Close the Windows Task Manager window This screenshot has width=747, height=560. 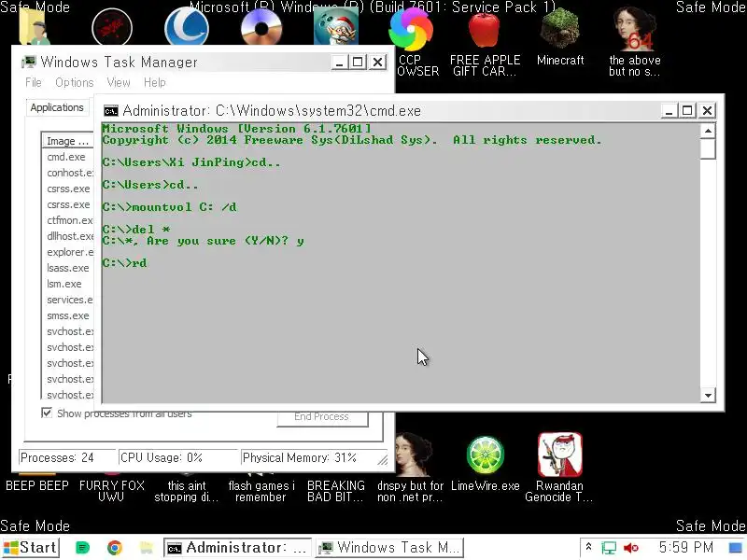377,62
